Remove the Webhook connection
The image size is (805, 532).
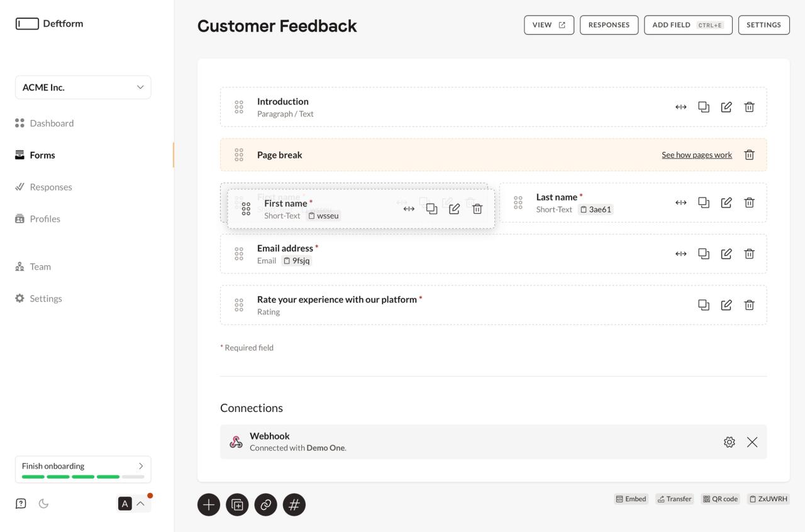752,442
